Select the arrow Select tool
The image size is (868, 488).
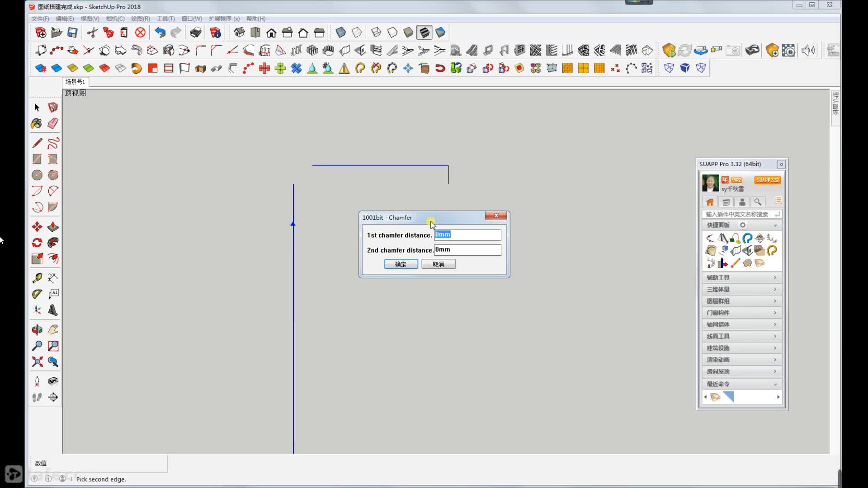[x=37, y=108]
